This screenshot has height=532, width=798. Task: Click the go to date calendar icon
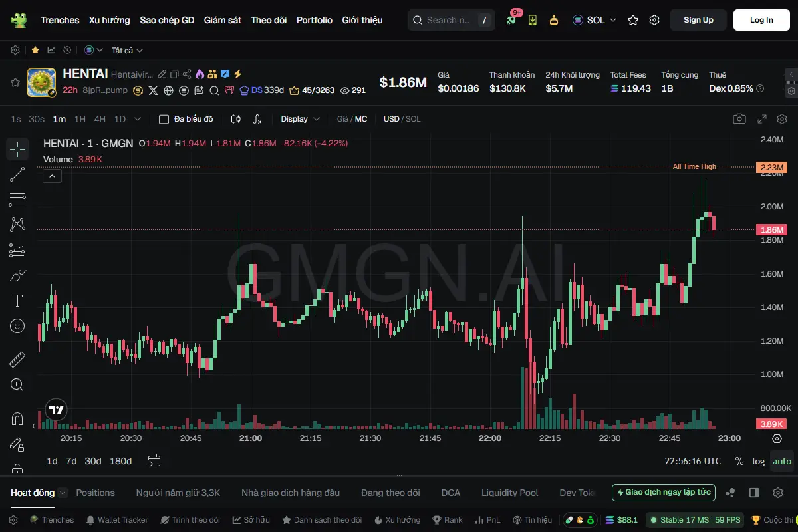154,460
